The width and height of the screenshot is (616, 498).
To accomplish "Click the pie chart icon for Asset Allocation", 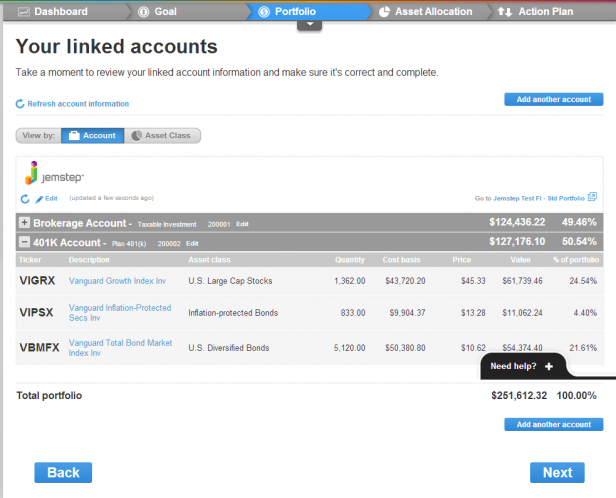I will click(385, 12).
